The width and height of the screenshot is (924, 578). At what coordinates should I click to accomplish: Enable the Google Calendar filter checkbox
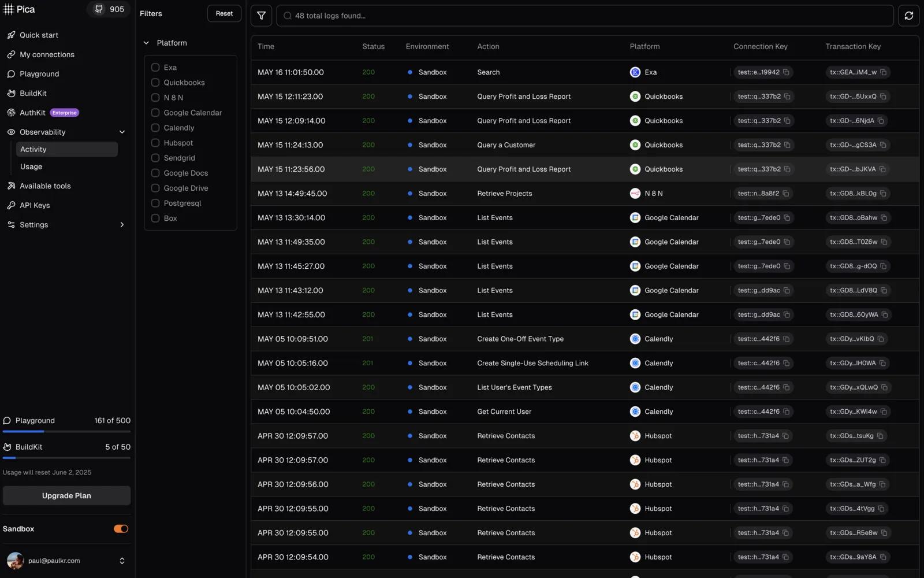click(x=155, y=113)
